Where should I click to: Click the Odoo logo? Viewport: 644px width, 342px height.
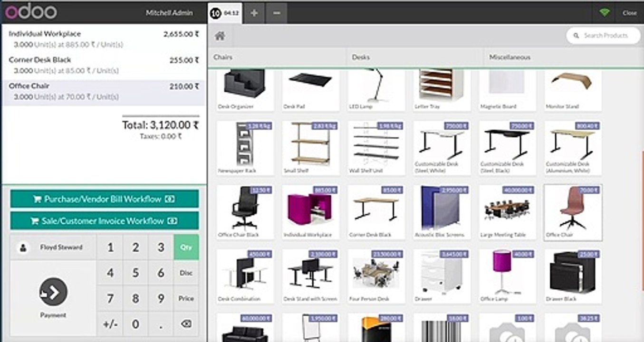coord(30,12)
